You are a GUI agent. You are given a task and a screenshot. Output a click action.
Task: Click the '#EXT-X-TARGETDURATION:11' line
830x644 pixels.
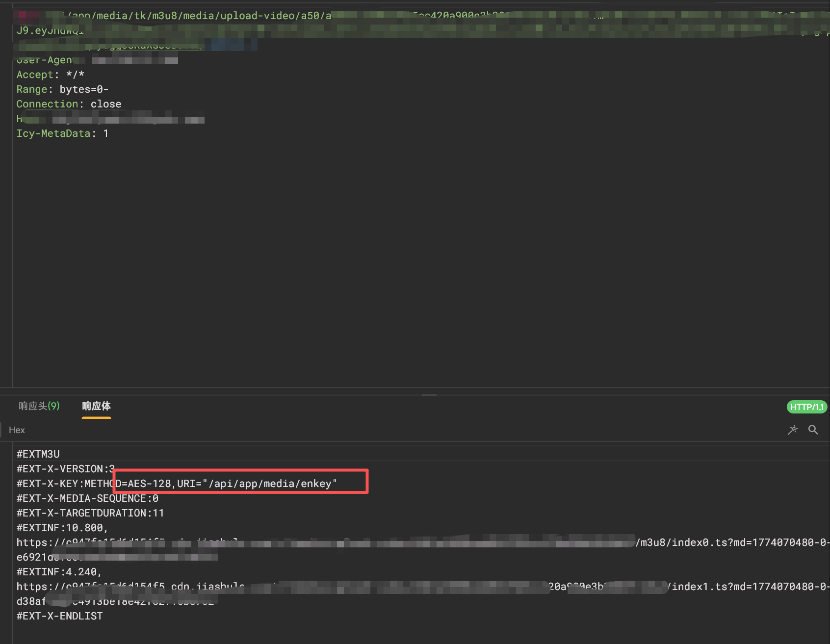point(91,513)
